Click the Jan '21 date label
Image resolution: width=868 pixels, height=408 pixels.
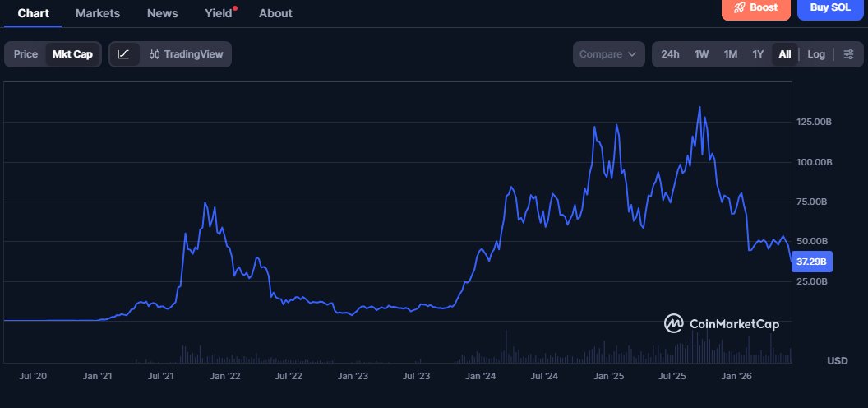pyautogui.click(x=98, y=377)
